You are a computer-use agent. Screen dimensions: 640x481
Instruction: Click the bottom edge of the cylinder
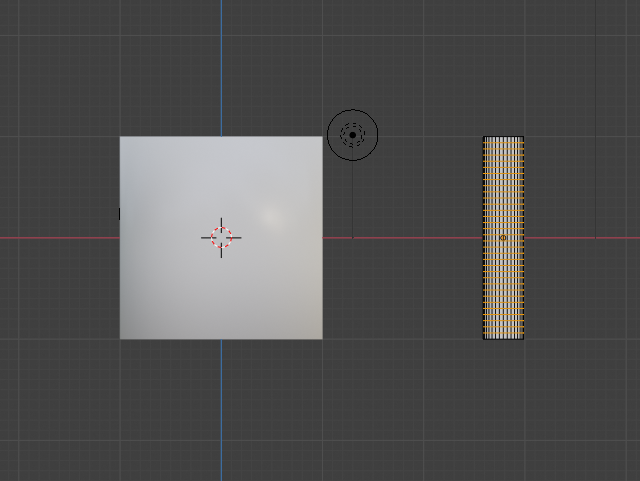coord(503,339)
